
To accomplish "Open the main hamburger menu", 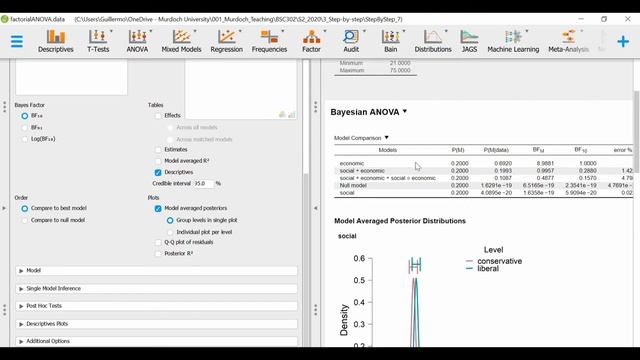I will 17,41.
